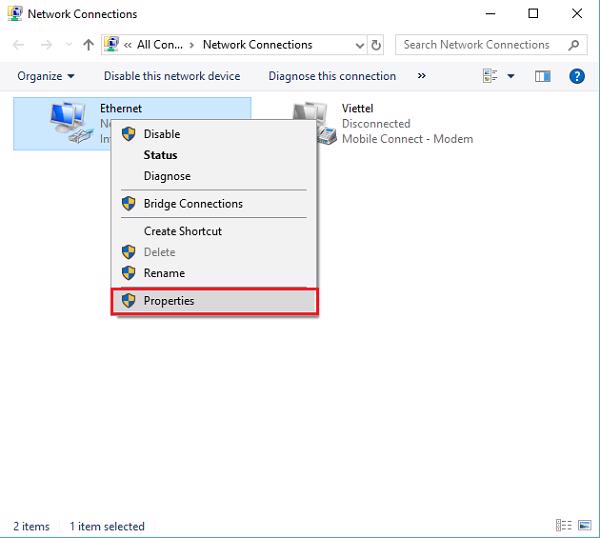Click Disable this network device button
This screenshot has width=600, height=538.
[172, 76]
